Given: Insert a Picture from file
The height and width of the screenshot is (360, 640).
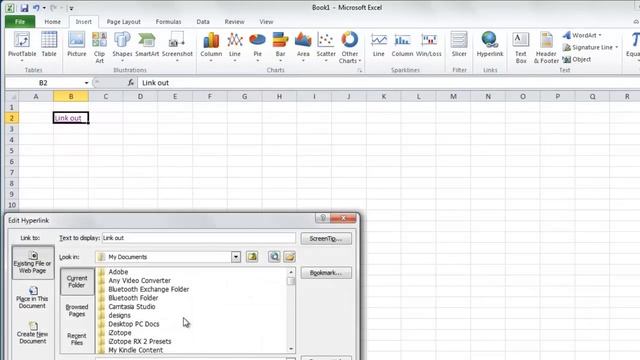Looking at the screenshot, I should pyautogui.click(x=77, y=45).
